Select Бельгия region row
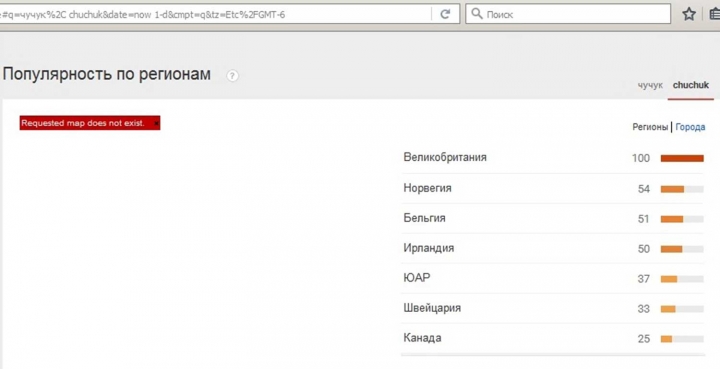This screenshot has height=369, width=720. tap(553, 218)
